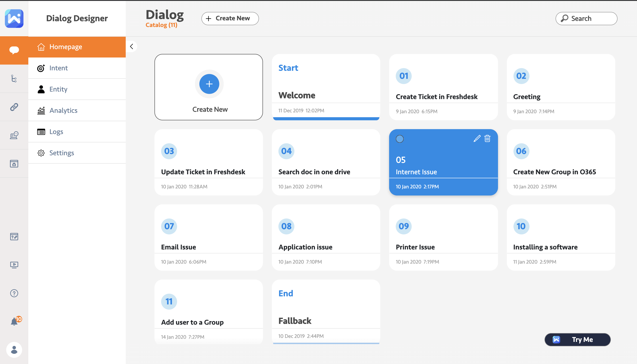Open the Intent menu item
The width and height of the screenshot is (637, 364).
[x=58, y=68]
